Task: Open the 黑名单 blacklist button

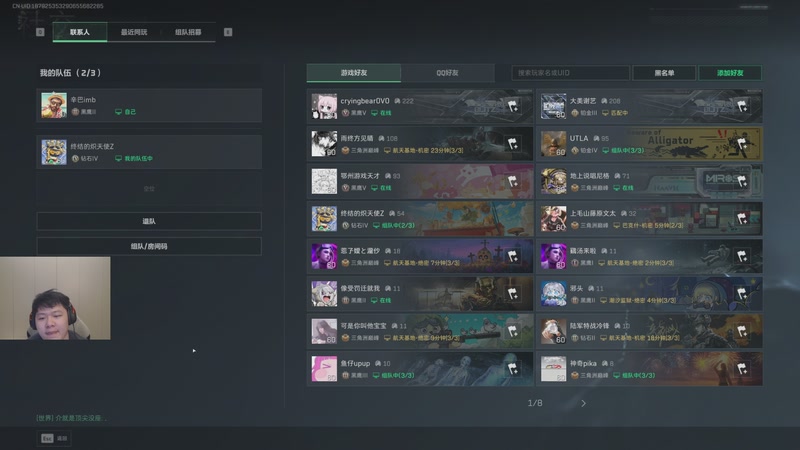Action: coord(664,73)
